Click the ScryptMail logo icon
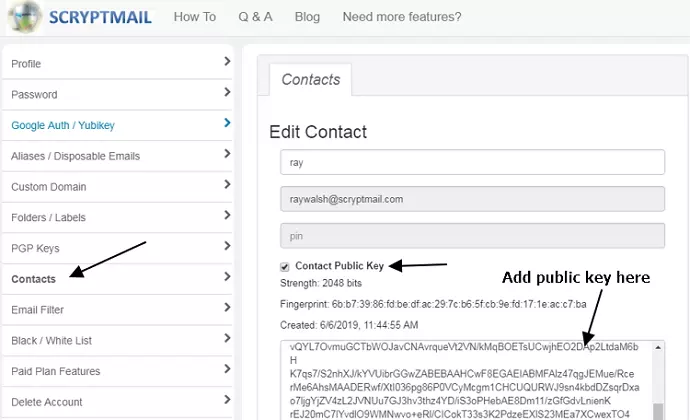 tap(23, 18)
